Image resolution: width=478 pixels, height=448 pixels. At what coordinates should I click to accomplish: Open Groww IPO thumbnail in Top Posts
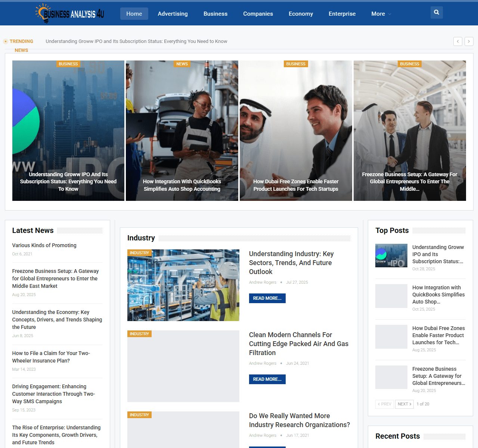pos(391,256)
